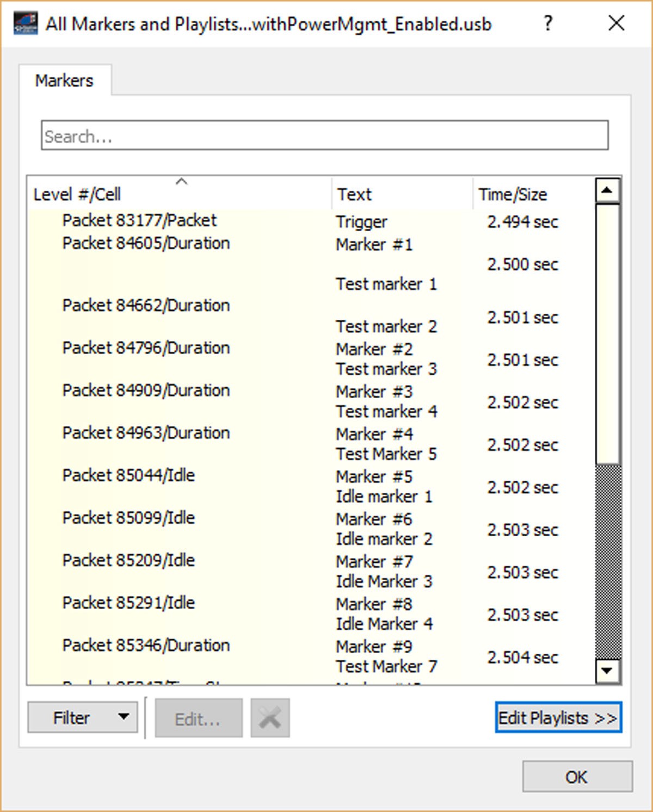Confirm with the OK button
Screen dimensions: 653x812
pos(577,777)
